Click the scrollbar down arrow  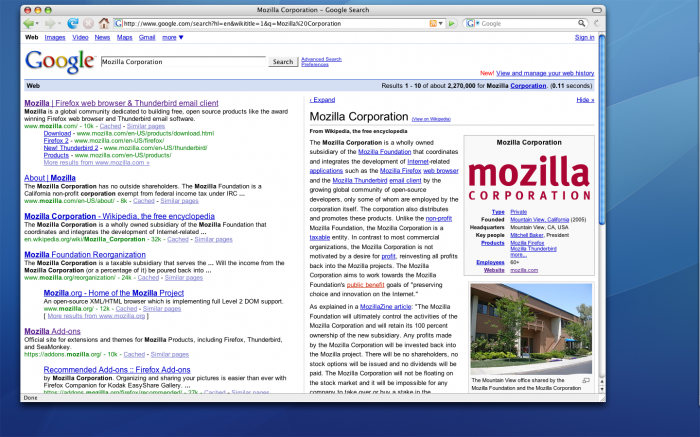click(601, 389)
